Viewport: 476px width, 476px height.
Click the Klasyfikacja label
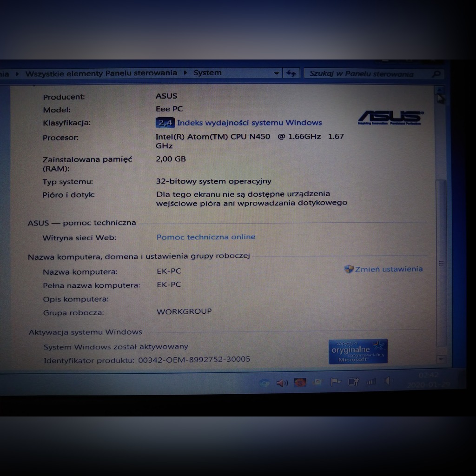pos(66,123)
